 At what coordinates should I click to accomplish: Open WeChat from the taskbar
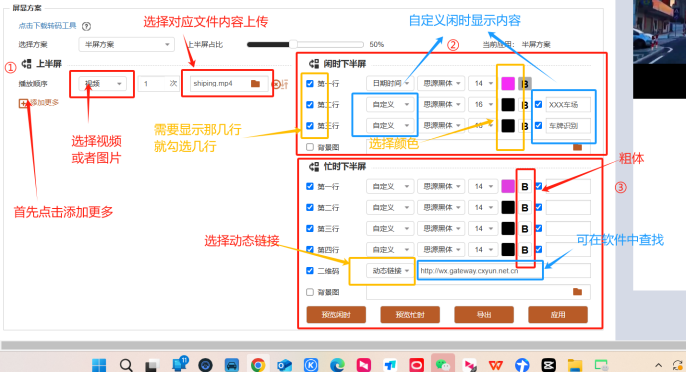[x=443, y=365]
